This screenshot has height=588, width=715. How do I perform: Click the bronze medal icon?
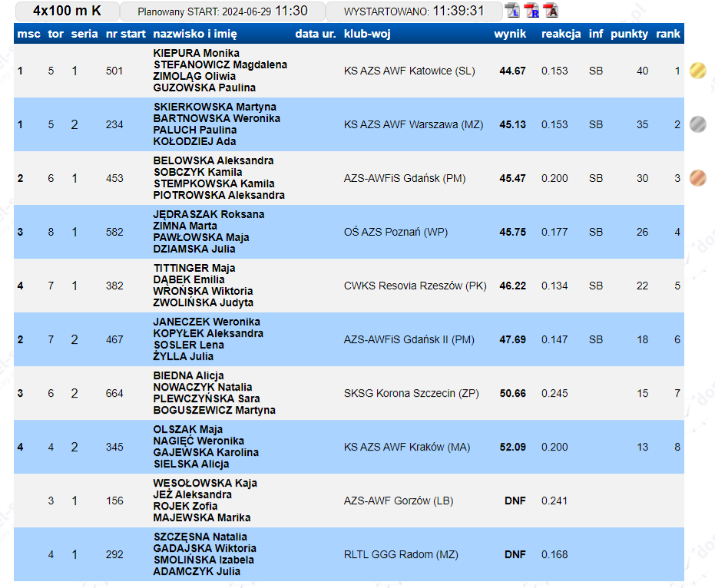coord(698,178)
